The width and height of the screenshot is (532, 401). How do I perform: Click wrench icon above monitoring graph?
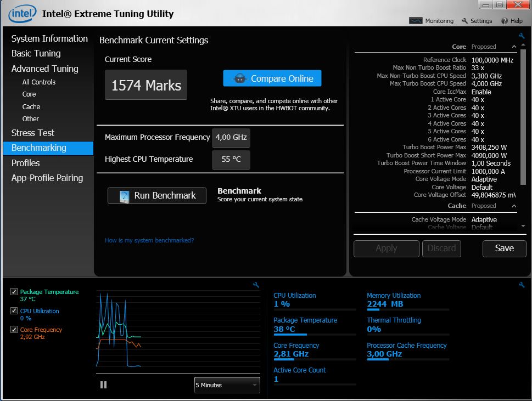coord(256,285)
